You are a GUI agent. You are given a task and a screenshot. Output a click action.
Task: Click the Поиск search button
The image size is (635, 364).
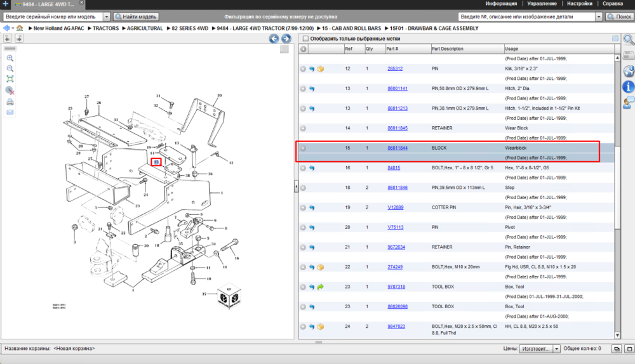point(620,16)
